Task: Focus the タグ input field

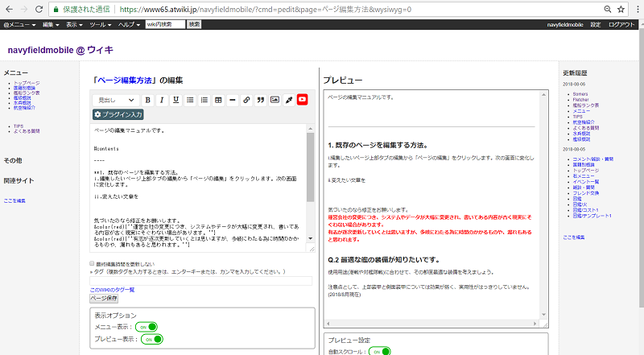Action: tap(200, 281)
